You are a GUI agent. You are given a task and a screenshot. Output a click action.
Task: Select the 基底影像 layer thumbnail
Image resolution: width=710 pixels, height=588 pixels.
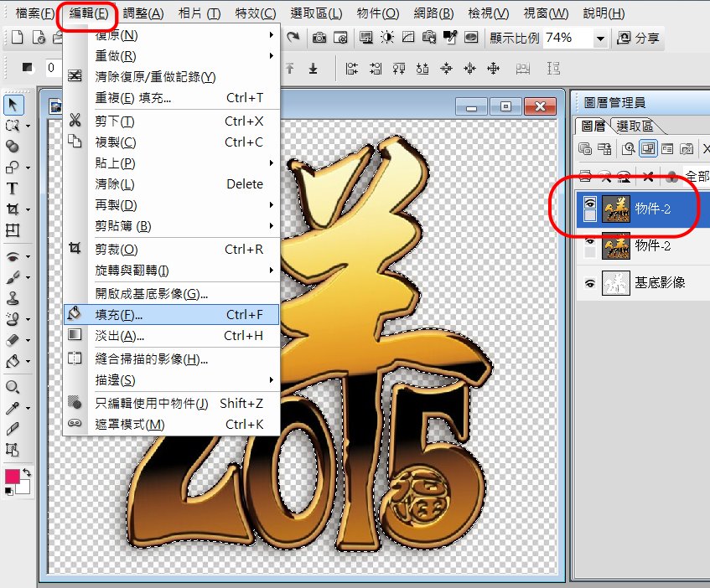pyautogui.click(x=616, y=283)
